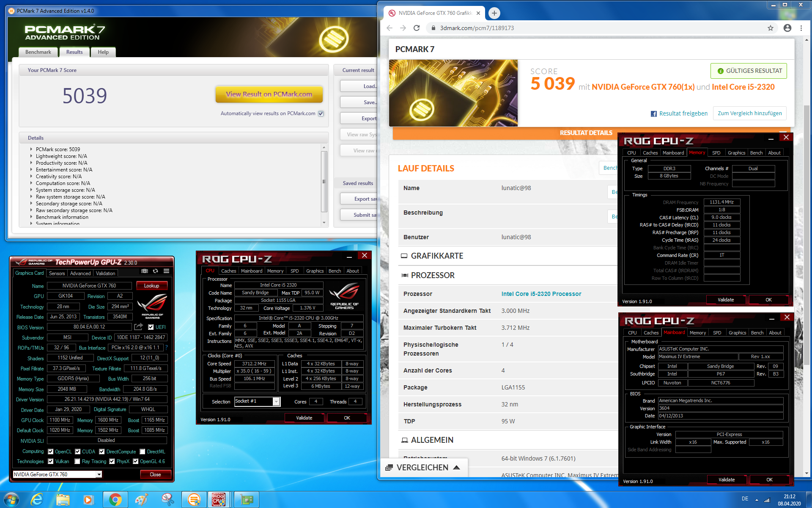Toggle the UEFI checkbox in GPU-Z
Screen dimensions: 812x508
(x=151, y=327)
